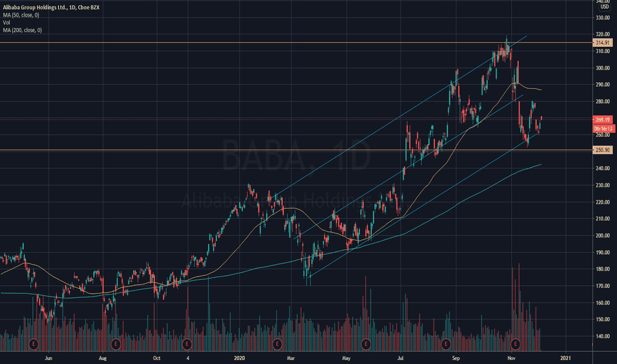This screenshot has width=617, height=364.
Task: Click the 330.00 price axis label
Action: (x=603, y=18)
